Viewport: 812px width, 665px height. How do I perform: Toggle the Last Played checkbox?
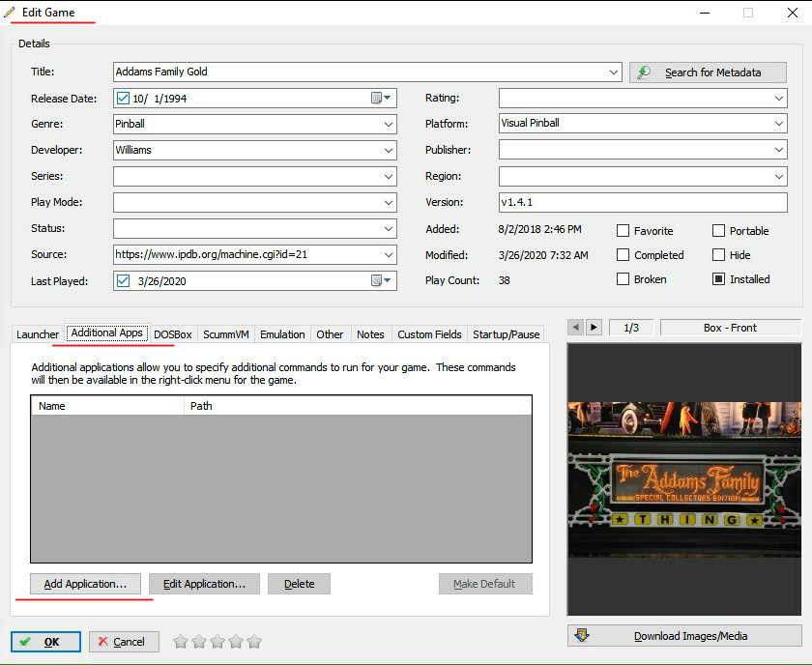(x=123, y=280)
